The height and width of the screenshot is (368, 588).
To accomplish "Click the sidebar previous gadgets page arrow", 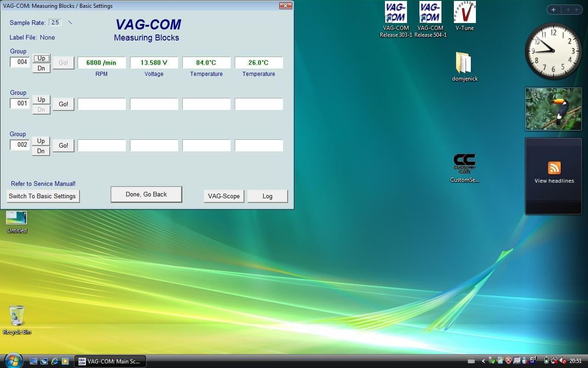I will point(567,10).
